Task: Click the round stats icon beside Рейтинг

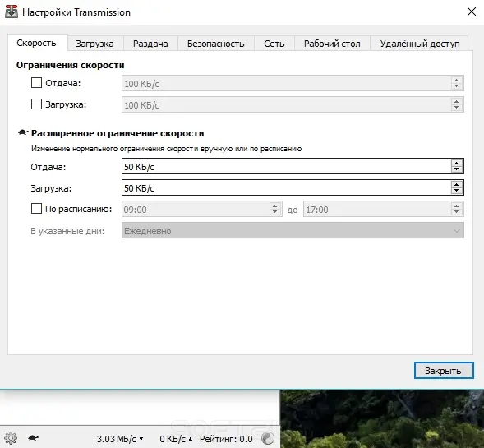Action: point(267,438)
